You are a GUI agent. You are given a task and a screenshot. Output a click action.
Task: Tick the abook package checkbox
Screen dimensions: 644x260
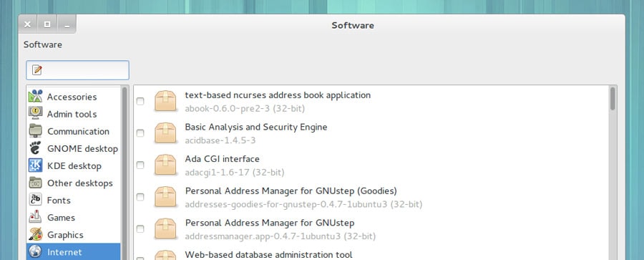pyautogui.click(x=140, y=101)
